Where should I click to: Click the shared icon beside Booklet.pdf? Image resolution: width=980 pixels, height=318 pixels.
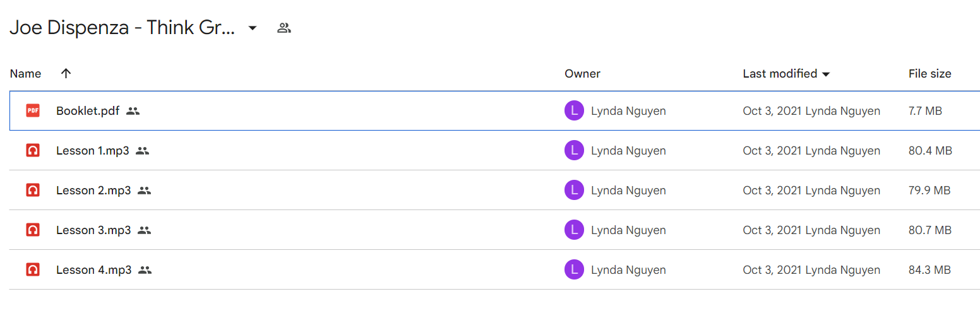tap(133, 111)
